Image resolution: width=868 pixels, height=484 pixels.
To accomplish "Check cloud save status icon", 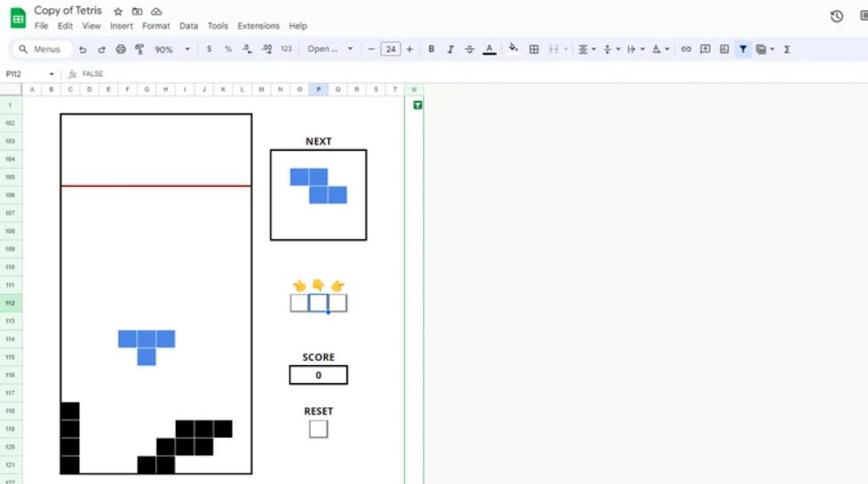I will pos(157,12).
